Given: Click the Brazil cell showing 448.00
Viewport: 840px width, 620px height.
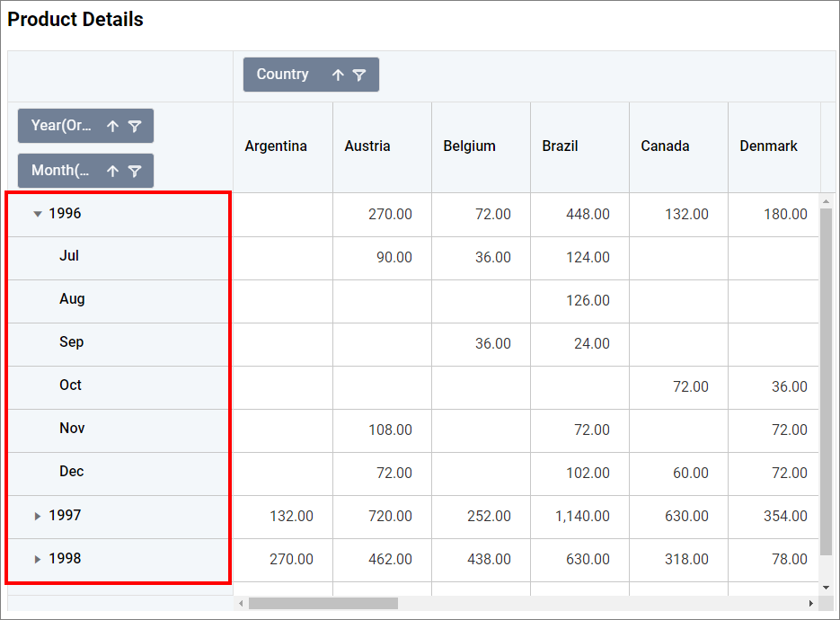Looking at the screenshot, I should (x=580, y=214).
